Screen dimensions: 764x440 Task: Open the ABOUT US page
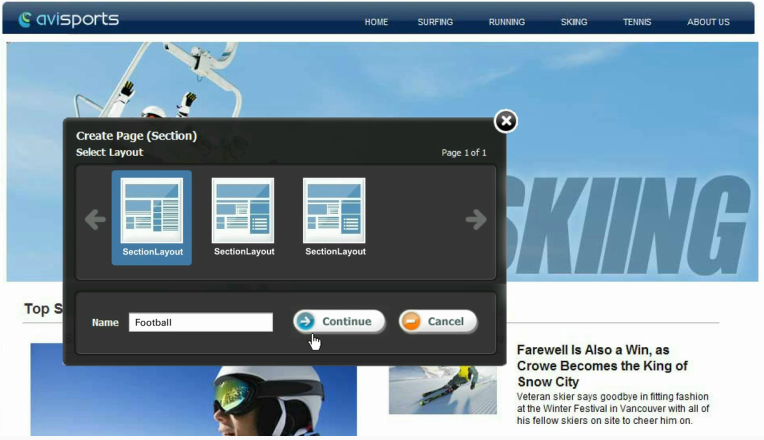tap(708, 22)
